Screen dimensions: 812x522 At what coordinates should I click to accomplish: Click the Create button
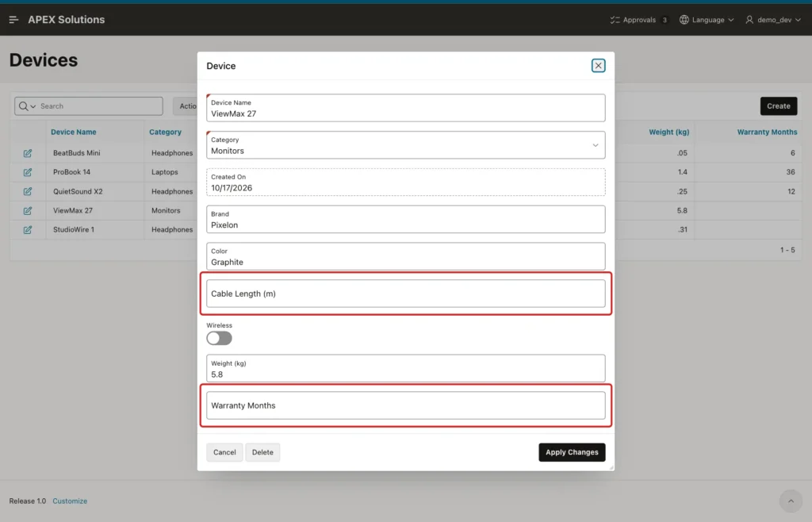click(x=779, y=106)
